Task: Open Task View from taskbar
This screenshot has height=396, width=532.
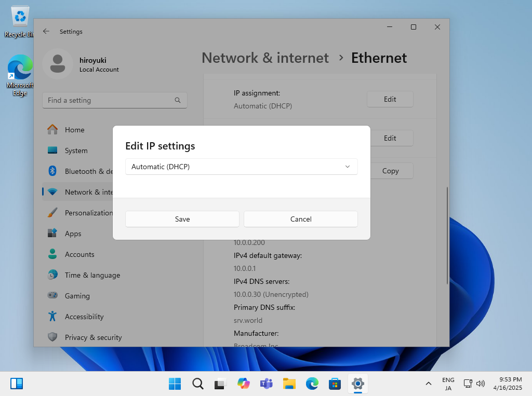Action: 220,384
